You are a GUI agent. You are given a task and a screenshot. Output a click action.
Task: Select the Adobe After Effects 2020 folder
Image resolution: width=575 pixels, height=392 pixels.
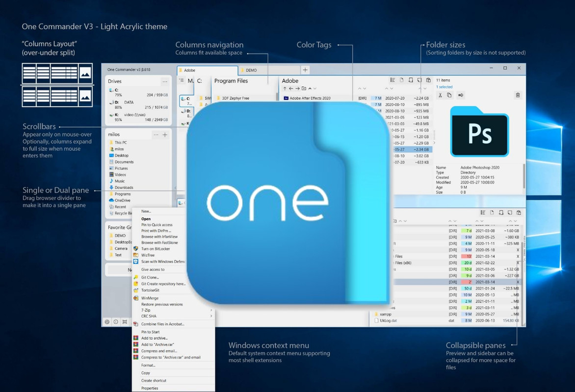[307, 98]
